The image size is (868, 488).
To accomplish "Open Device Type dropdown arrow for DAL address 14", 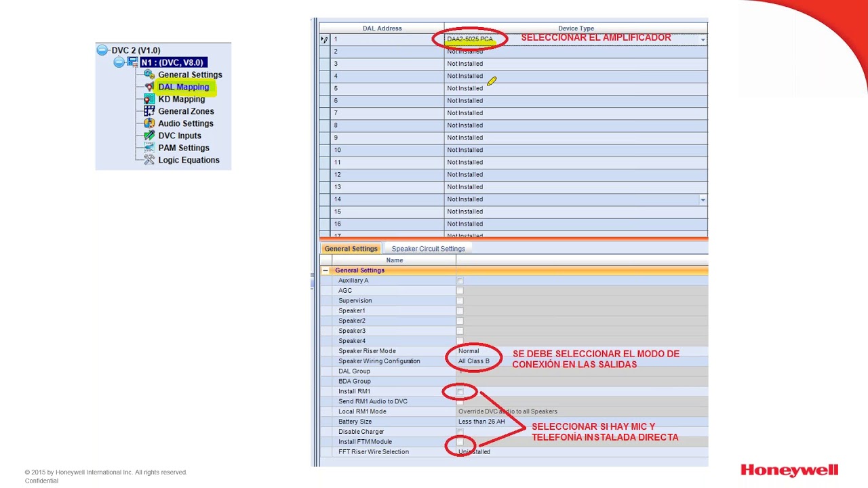I will pyautogui.click(x=703, y=199).
